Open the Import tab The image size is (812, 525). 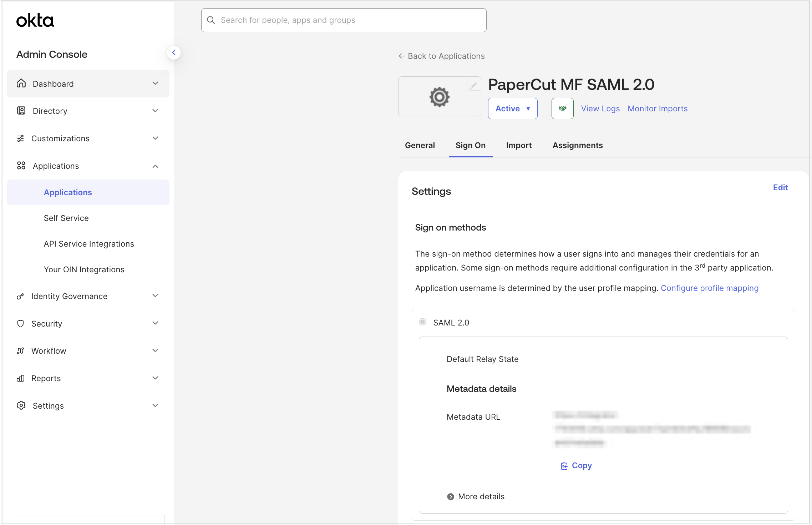tap(519, 145)
